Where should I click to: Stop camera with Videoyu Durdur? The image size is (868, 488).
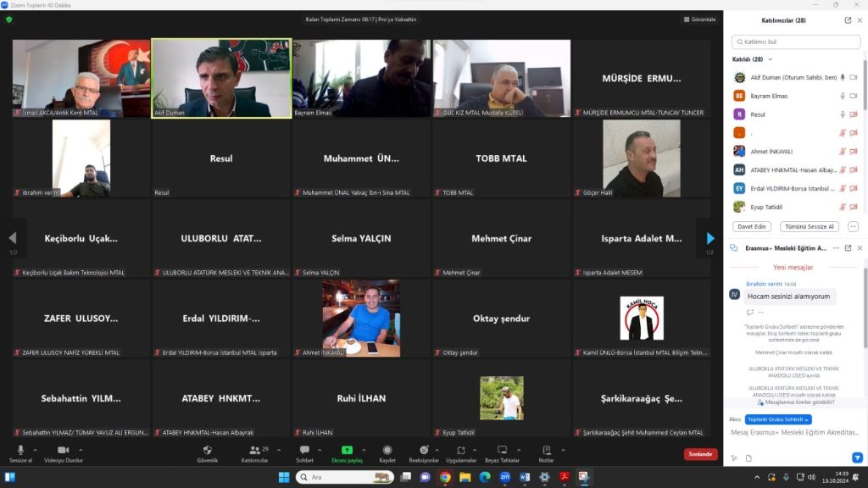coord(63,454)
